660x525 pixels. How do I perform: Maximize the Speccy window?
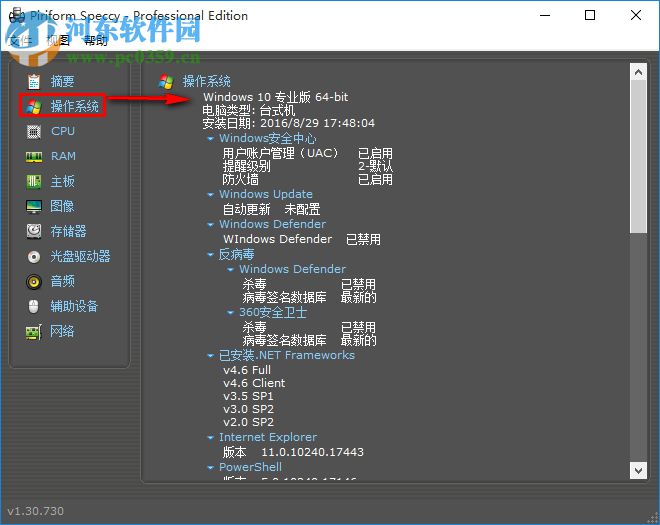click(x=590, y=15)
